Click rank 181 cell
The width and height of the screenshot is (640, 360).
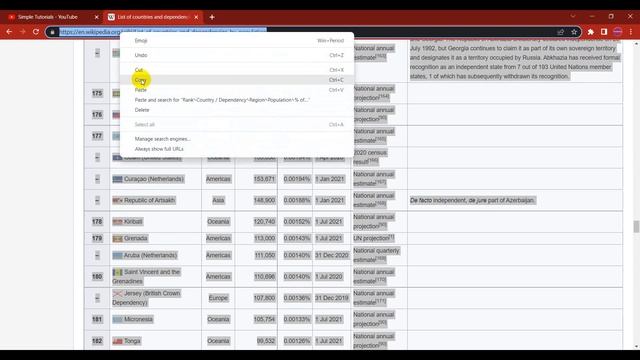97,319
